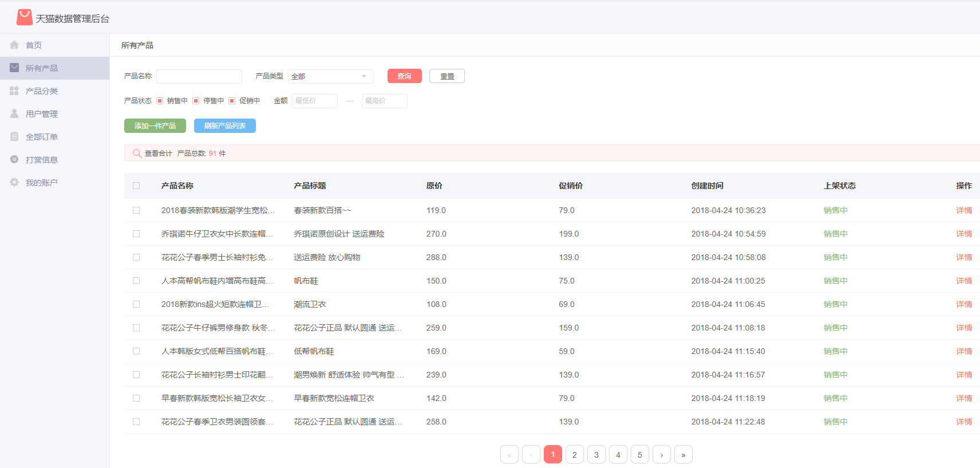The image size is (980, 468).
Task: Go to page 4 in pagination
Action: pyautogui.click(x=618, y=454)
